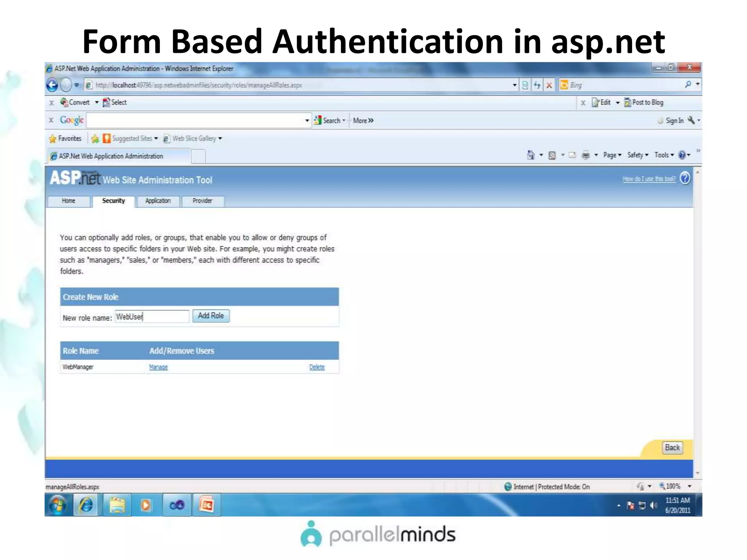Click the Bing search magnifier icon

688,85
